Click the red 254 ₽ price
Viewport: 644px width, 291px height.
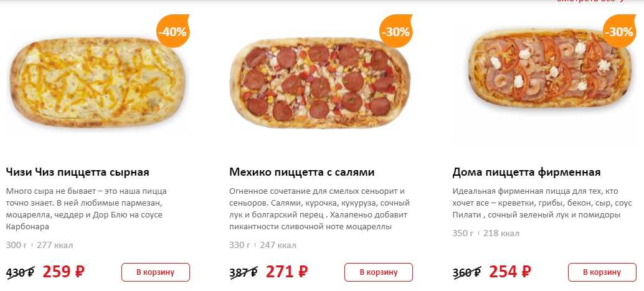510,272
